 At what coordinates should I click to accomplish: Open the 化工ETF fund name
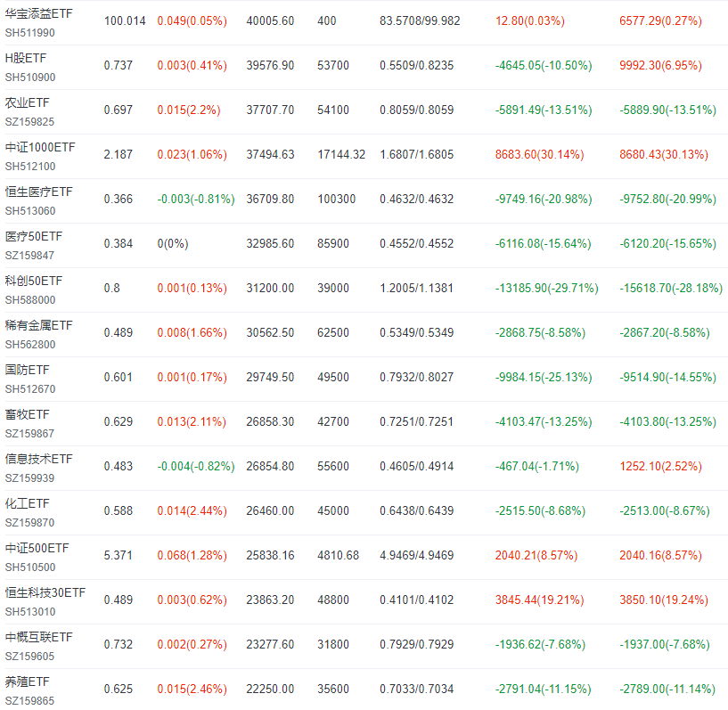click(27, 504)
